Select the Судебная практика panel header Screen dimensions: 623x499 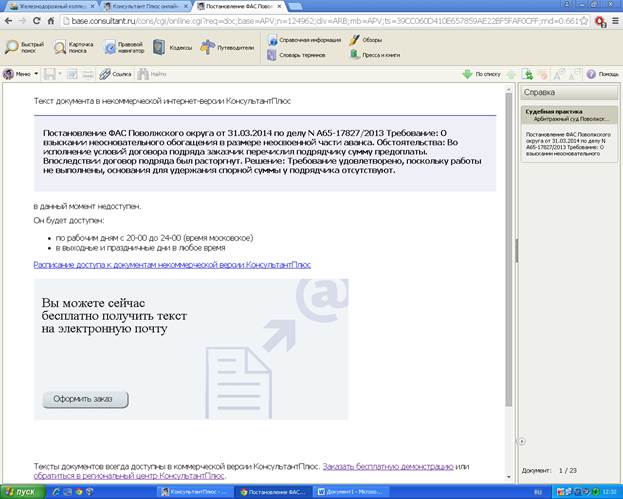569,115
